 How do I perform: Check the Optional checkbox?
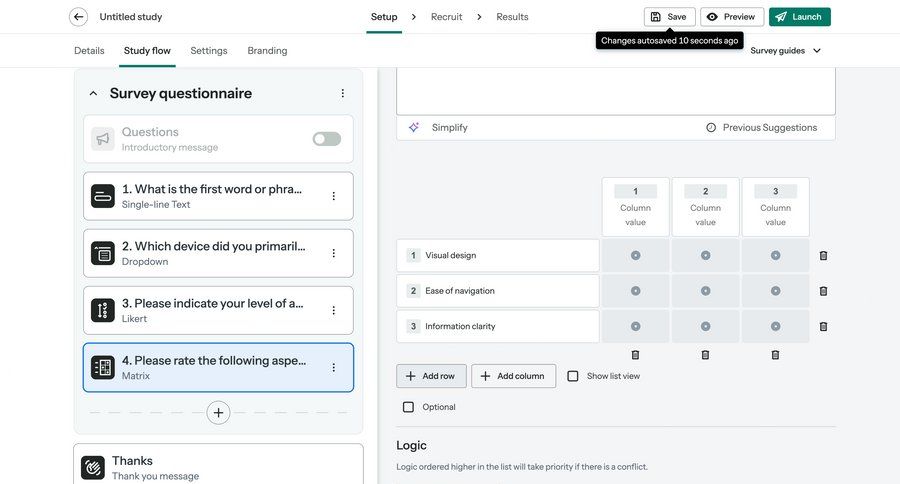[408, 407]
